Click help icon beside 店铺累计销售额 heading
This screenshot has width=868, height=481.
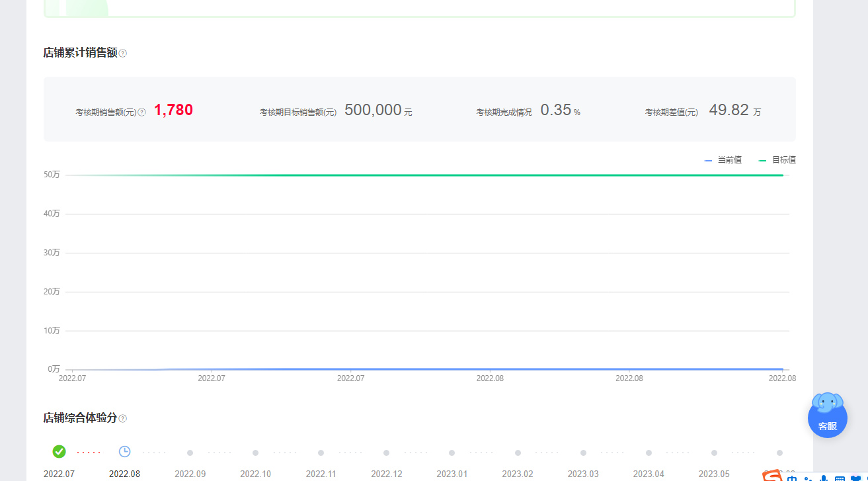click(123, 54)
